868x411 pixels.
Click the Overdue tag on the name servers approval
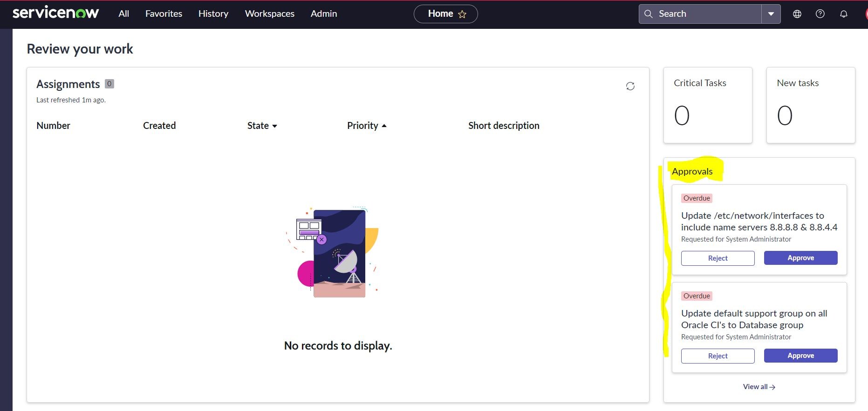[697, 198]
